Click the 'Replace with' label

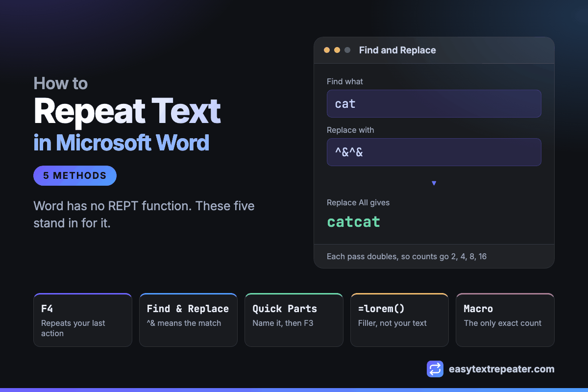(350, 130)
